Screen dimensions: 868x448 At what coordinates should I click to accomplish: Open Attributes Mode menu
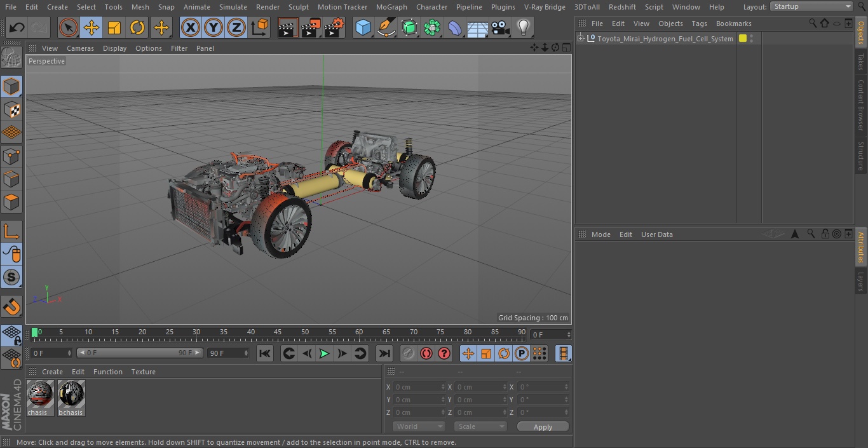click(600, 234)
